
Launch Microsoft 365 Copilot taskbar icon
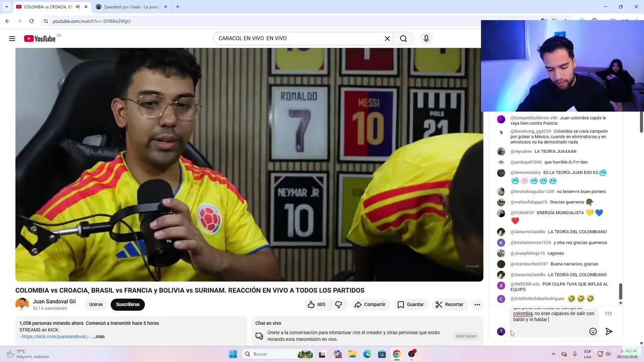pos(337,354)
